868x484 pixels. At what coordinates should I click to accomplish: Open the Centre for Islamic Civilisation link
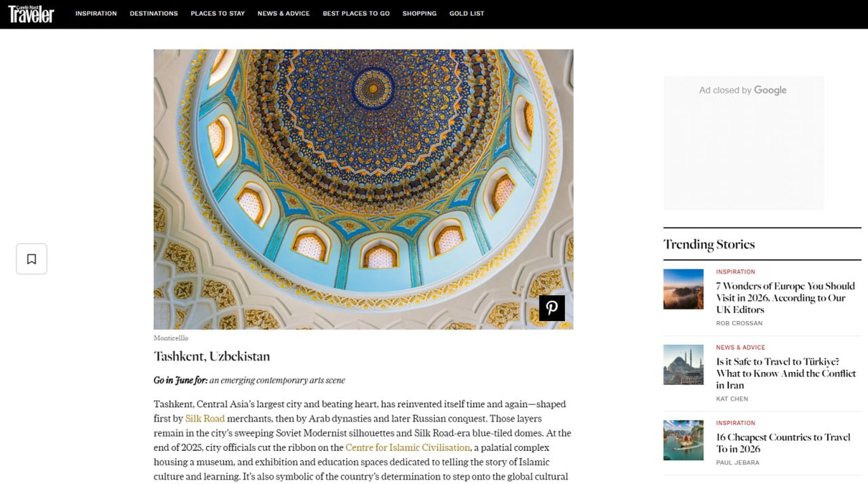point(407,447)
